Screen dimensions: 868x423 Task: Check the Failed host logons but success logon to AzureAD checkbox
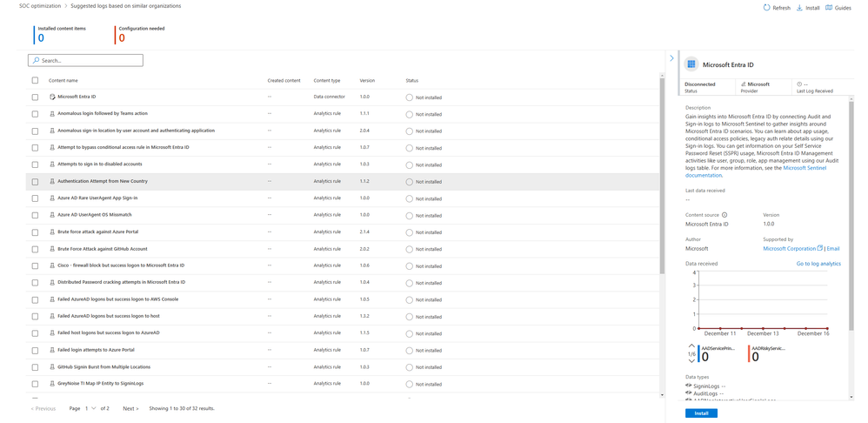coord(36,332)
